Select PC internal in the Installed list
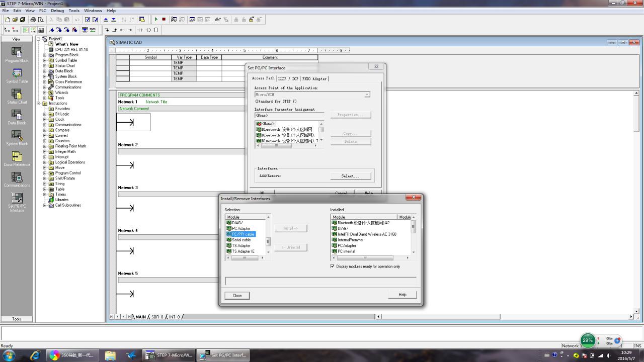Image resolution: width=644 pixels, height=362 pixels. (x=344, y=251)
